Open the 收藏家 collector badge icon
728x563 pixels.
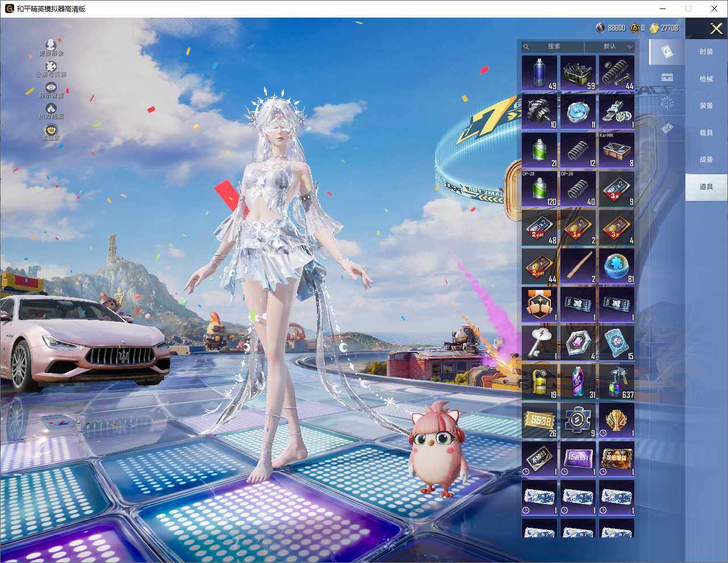tap(51, 132)
